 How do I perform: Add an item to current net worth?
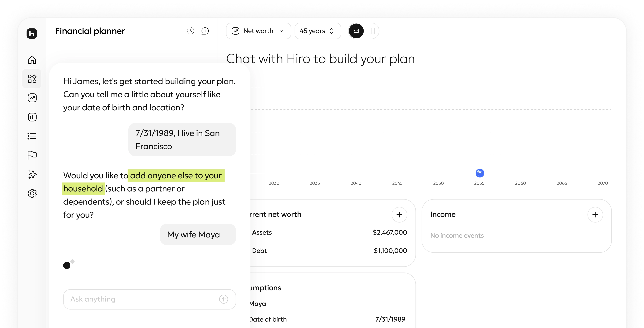coord(399,214)
